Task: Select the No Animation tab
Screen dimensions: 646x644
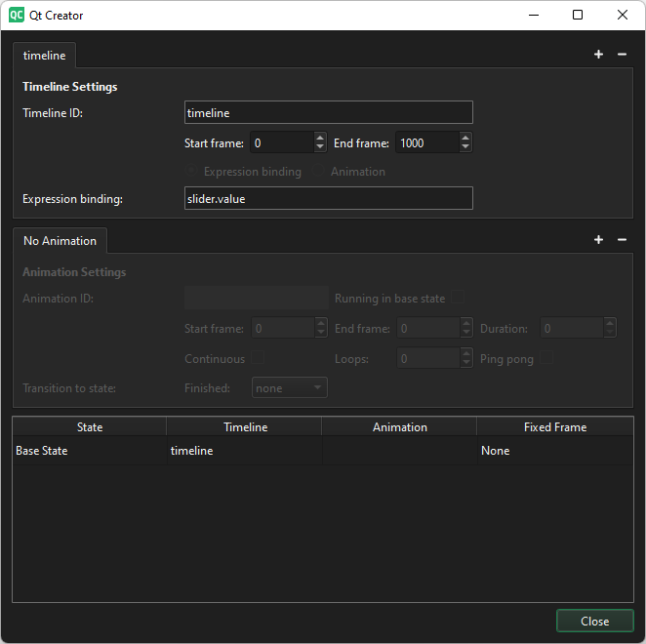Action: [x=60, y=241]
